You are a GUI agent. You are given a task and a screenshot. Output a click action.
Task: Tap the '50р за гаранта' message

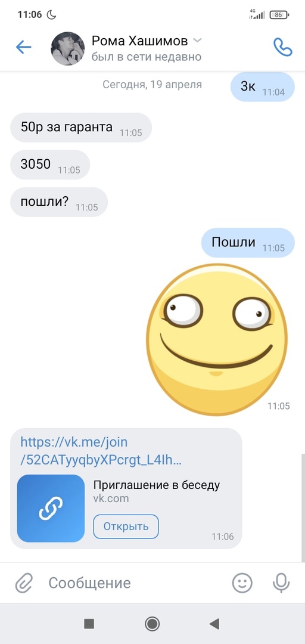click(x=81, y=128)
